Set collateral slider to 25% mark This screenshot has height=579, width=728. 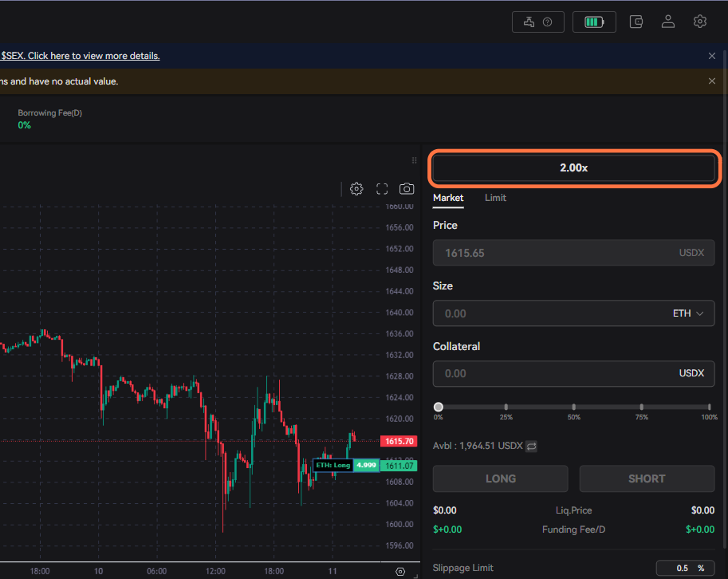[x=506, y=408]
